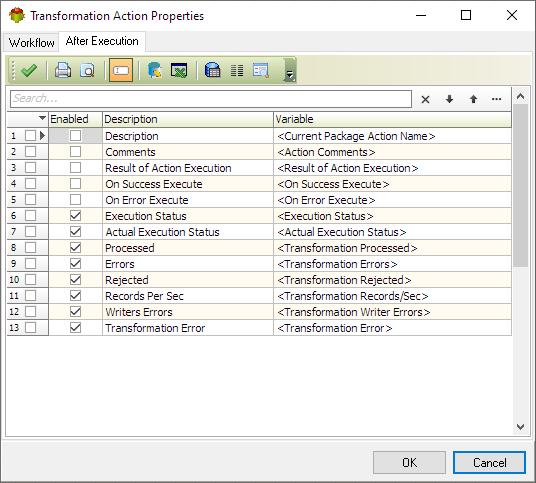
Task: Click the vertical scrollbar thumb
Action: point(520,186)
